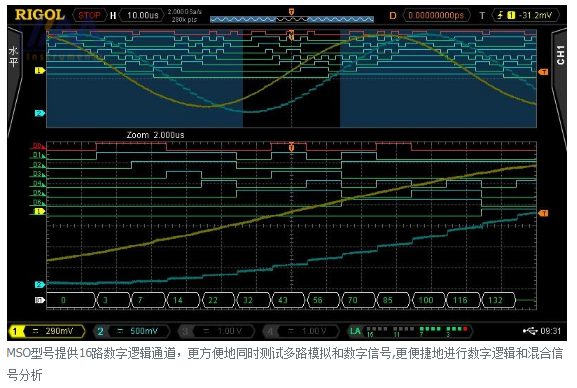Open the CH1 side tab on right

[x=560, y=55]
